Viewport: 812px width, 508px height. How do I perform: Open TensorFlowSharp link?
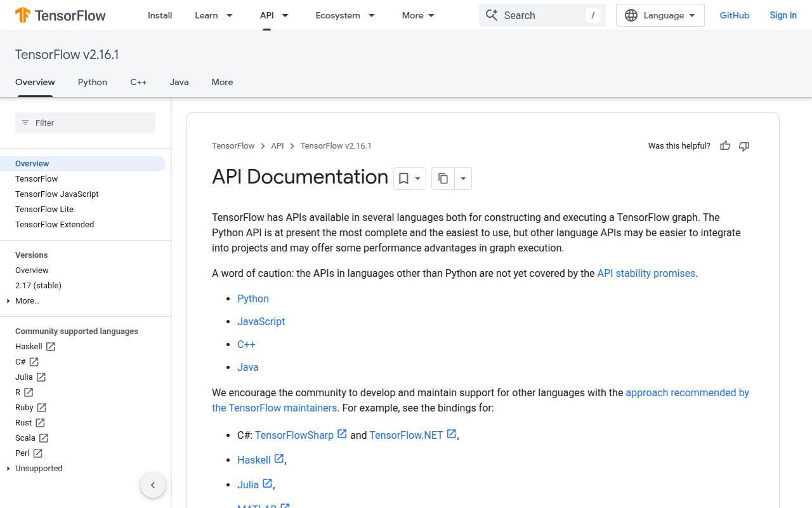294,435
